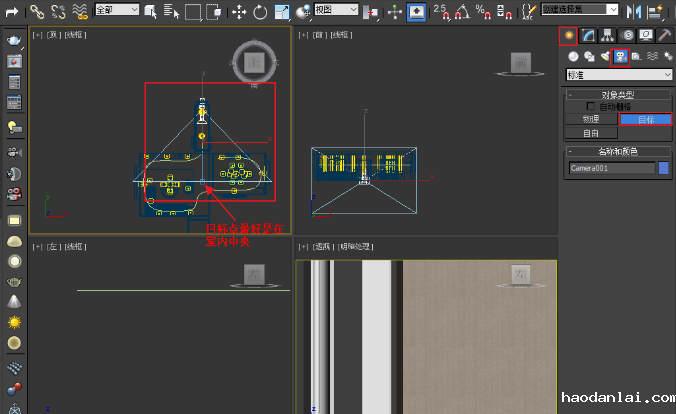This screenshot has width=676, height=414.
Task: Click the Camera001 name field
Action: coord(612,168)
